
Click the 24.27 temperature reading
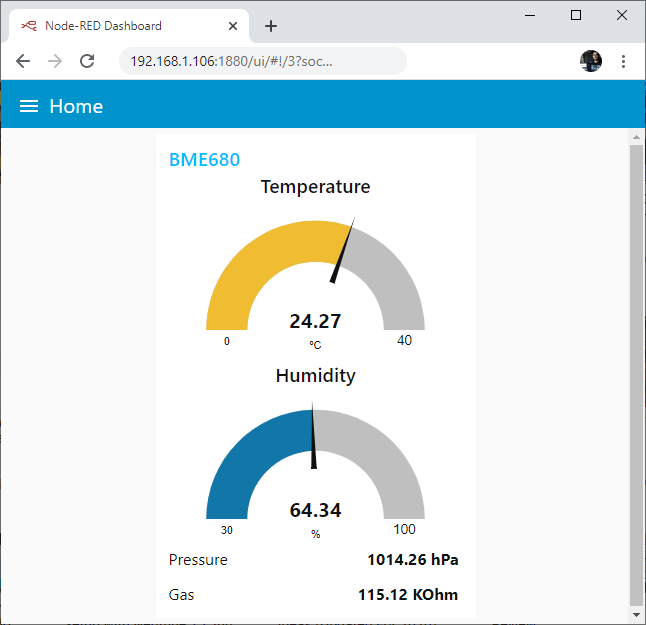point(315,321)
